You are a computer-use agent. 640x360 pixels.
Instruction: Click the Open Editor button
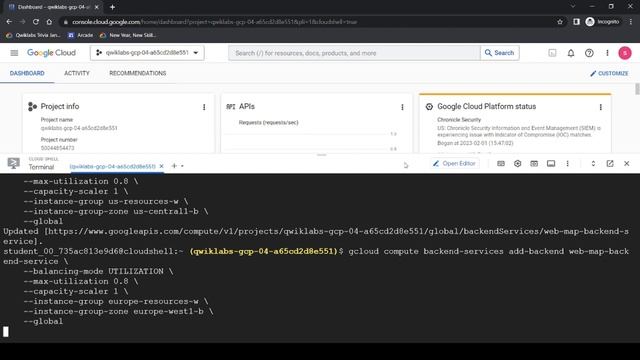click(454, 164)
